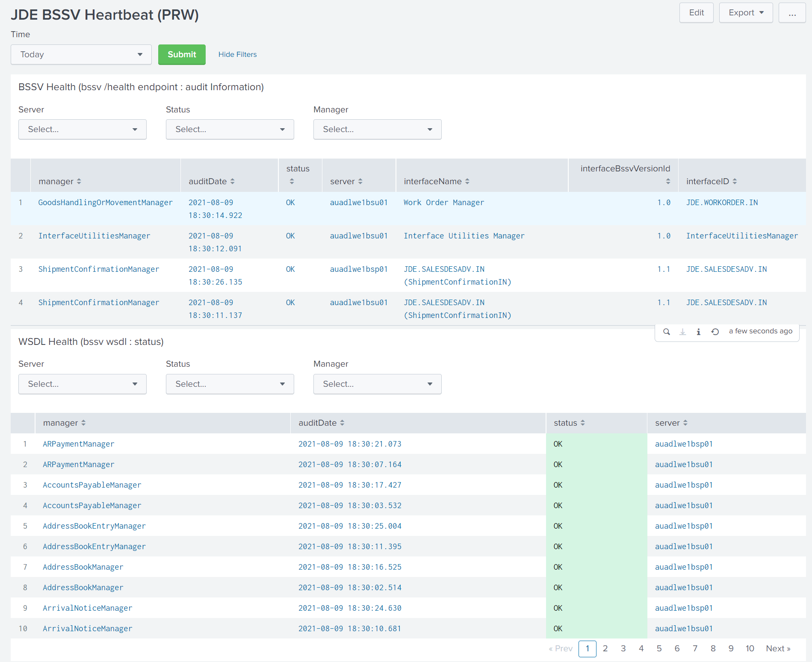The height and width of the screenshot is (662, 812).
Task: Click the panel inspect info icon
Action: (x=698, y=332)
